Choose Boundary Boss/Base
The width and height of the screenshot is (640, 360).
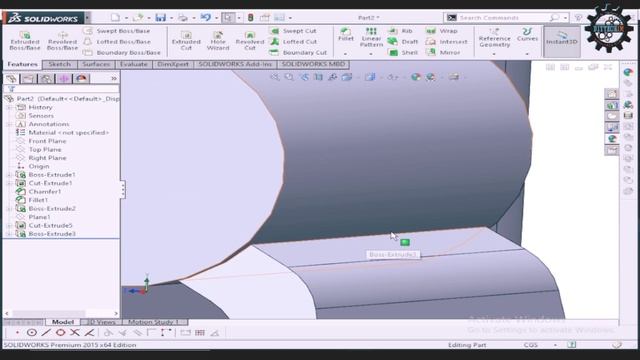tap(122, 53)
